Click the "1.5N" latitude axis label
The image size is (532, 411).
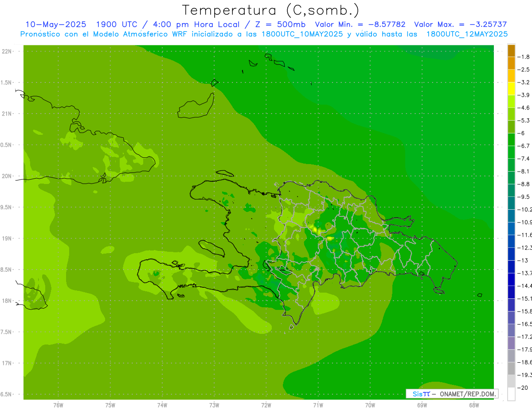6,82
